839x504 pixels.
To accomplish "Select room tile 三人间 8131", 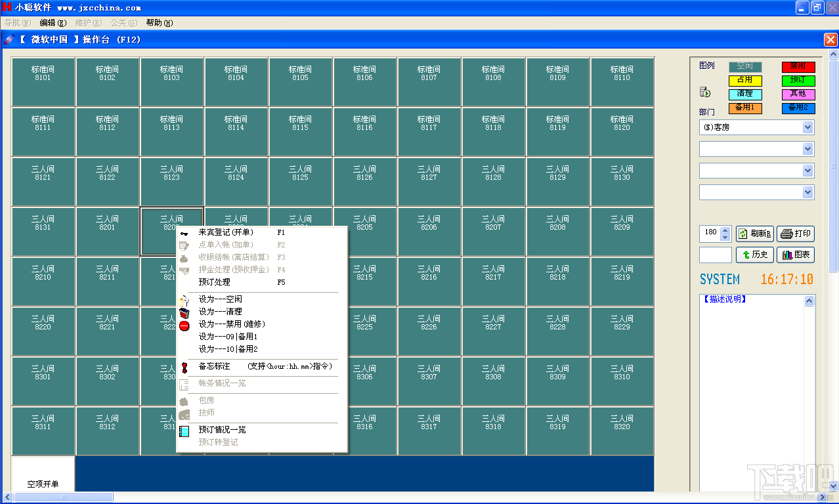I will [43, 232].
